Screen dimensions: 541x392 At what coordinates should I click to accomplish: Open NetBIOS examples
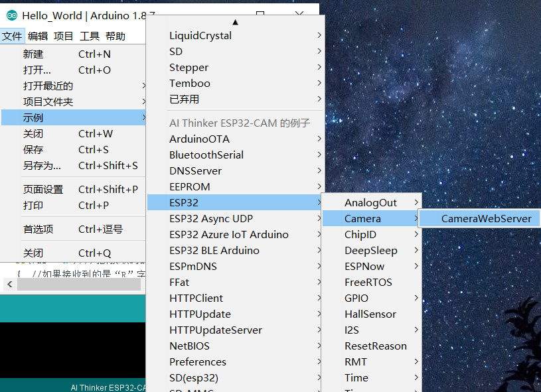pos(234,346)
